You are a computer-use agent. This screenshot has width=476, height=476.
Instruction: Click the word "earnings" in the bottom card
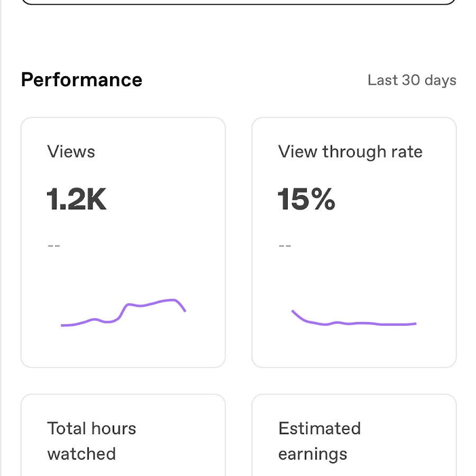[313, 454]
